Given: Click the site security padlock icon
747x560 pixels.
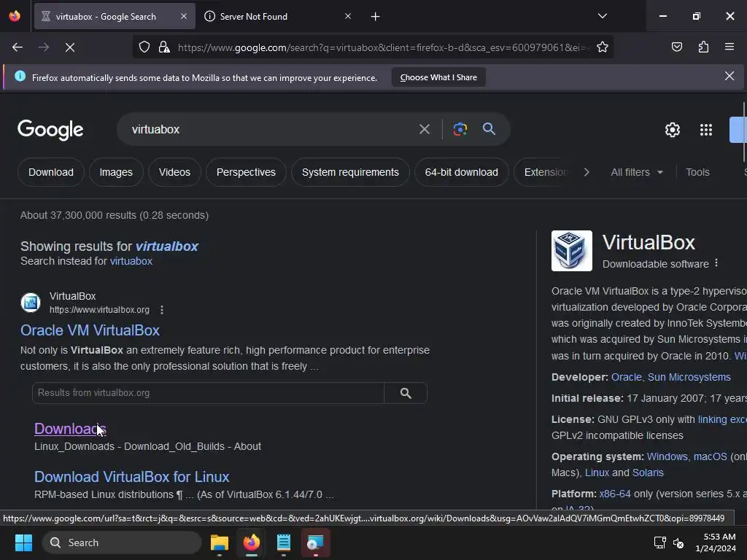Looking at the screenshot, I should [x=164, y=47].
